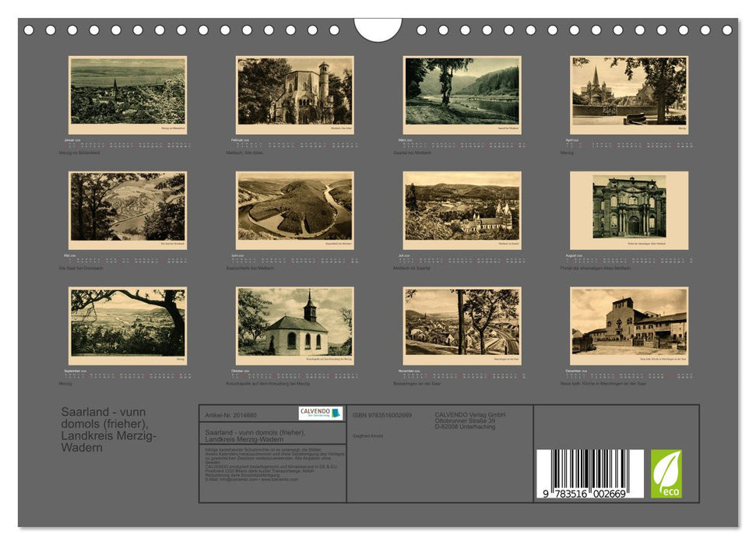Screen dimensions: 756x545
Task: Click the CALVENDO Verlag GmbH address
Action: [469, 420]
